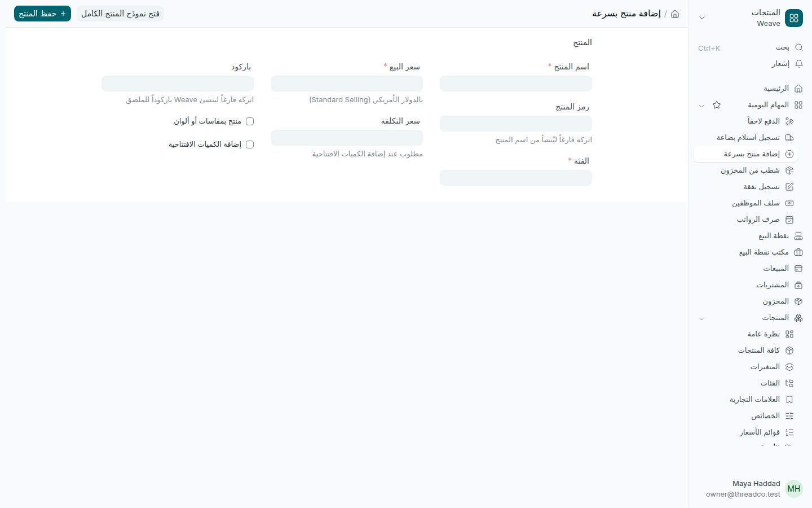Tick the منتج بمقاسات أو ألوان checkbox
Viewport: 812px width, 508px height.
[x=250, y=121]
